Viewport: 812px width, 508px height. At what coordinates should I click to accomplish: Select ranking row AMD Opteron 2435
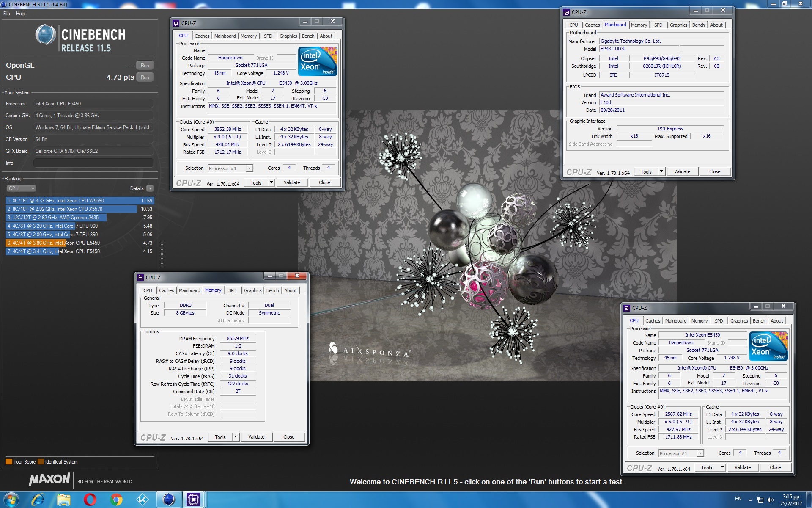coord(80,218)
